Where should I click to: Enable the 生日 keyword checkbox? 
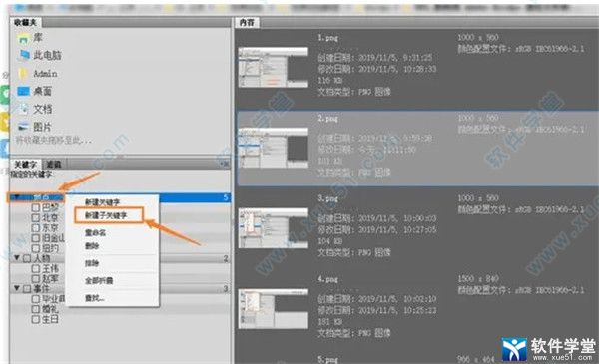[x=36, y=319]
